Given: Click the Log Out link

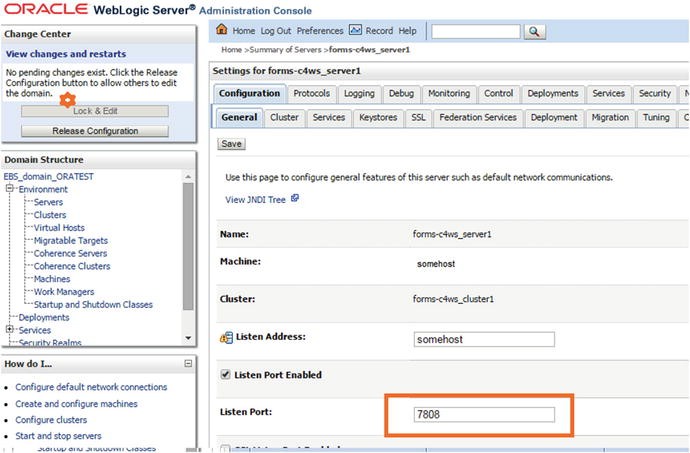Looking at the screenshot, I should (x=276, y=31).
